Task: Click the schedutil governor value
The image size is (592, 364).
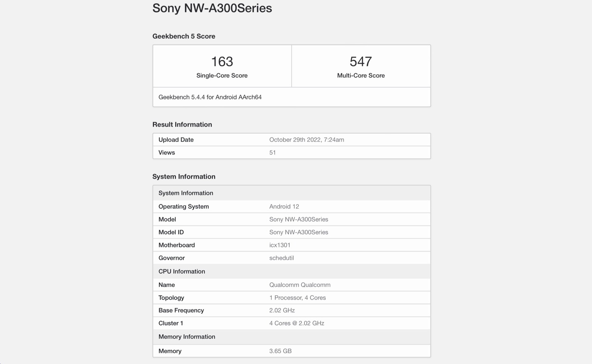Action: (x=282, y=258)
